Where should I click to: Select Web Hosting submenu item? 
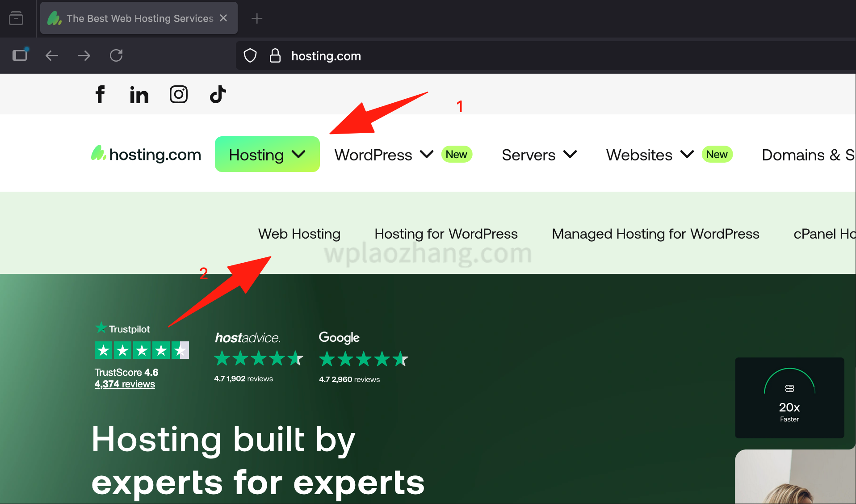(x=299, y=234)
